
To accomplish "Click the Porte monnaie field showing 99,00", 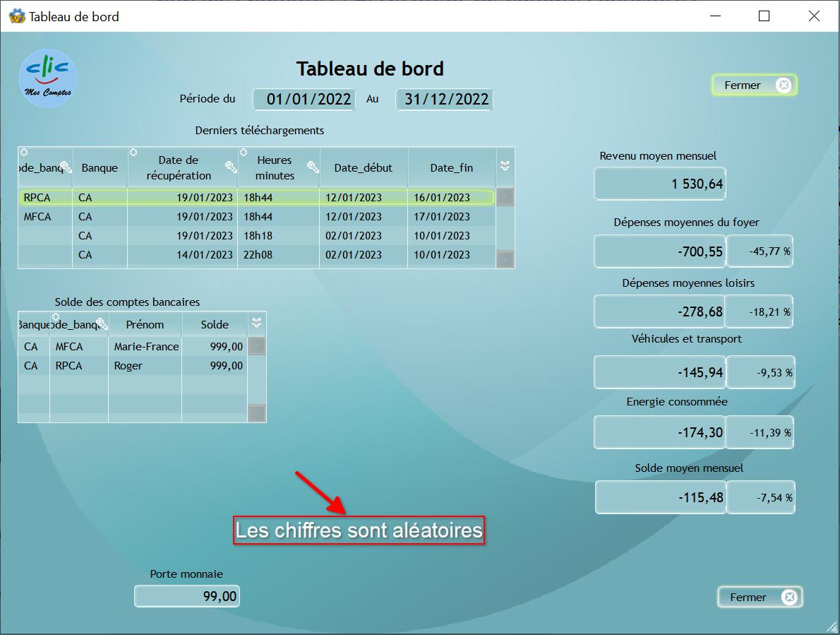I will 187,596.
